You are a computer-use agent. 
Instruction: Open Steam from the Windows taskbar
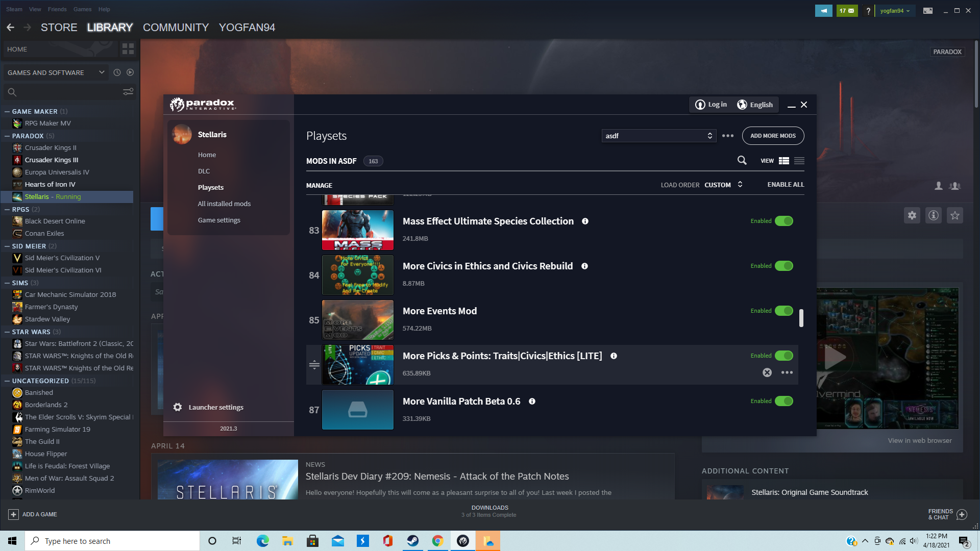tap(413, 541)
